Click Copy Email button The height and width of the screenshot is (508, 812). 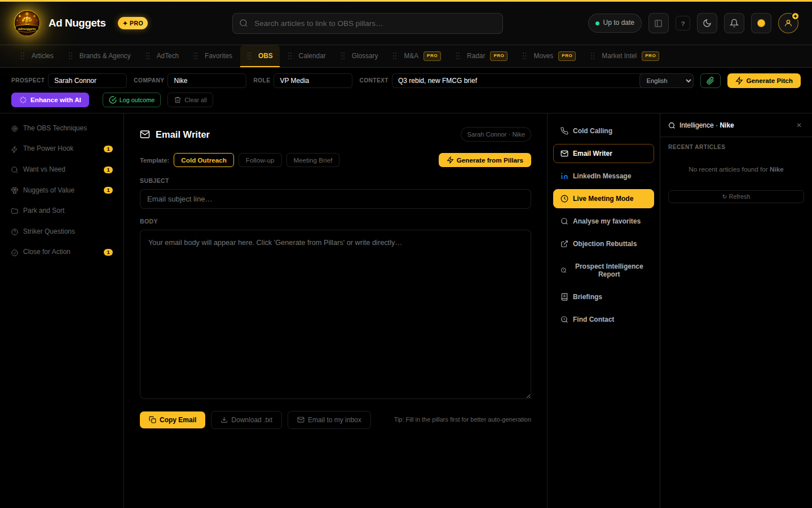coord(173,420)
